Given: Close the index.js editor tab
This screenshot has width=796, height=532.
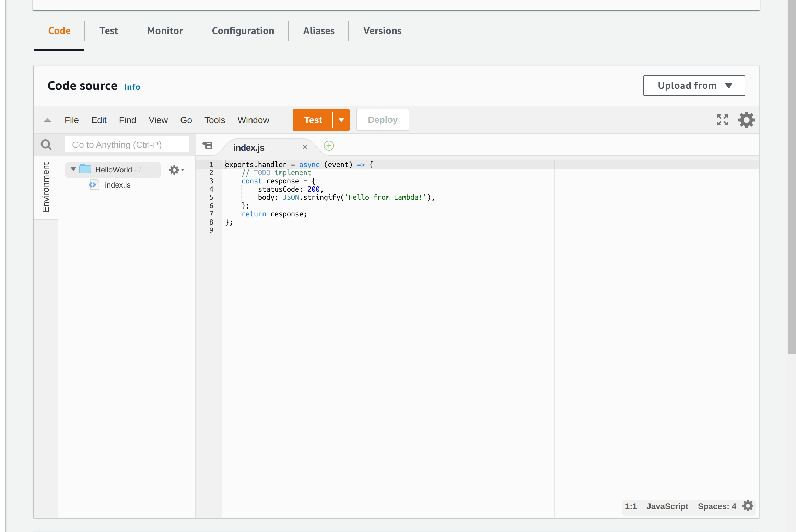Looking at the screenshot, I should (x=305, y=147).
